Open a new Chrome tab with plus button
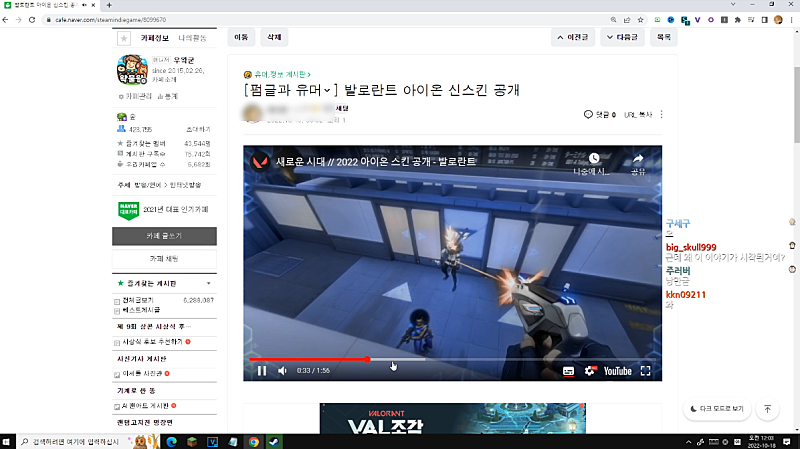 [109, 5]
